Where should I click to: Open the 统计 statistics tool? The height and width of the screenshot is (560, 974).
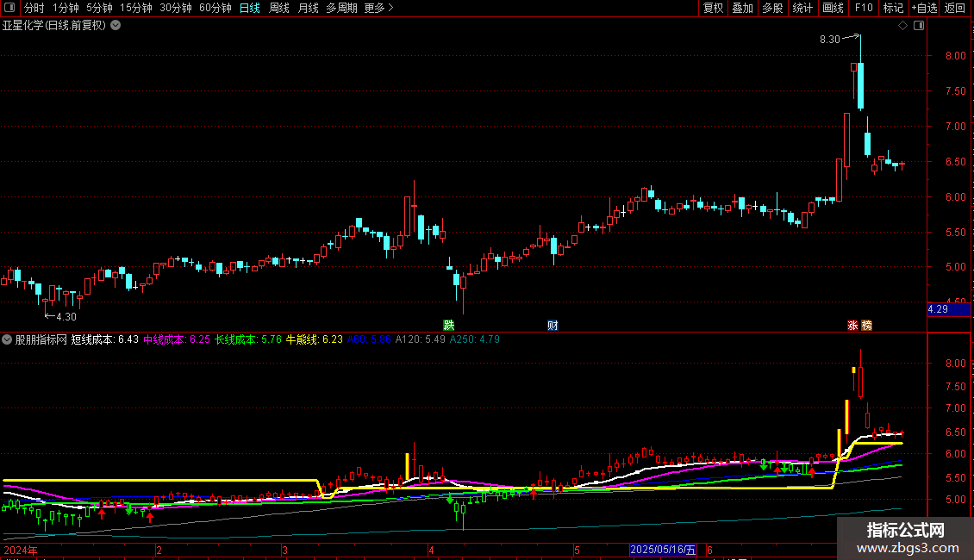[x=802, y=8]
